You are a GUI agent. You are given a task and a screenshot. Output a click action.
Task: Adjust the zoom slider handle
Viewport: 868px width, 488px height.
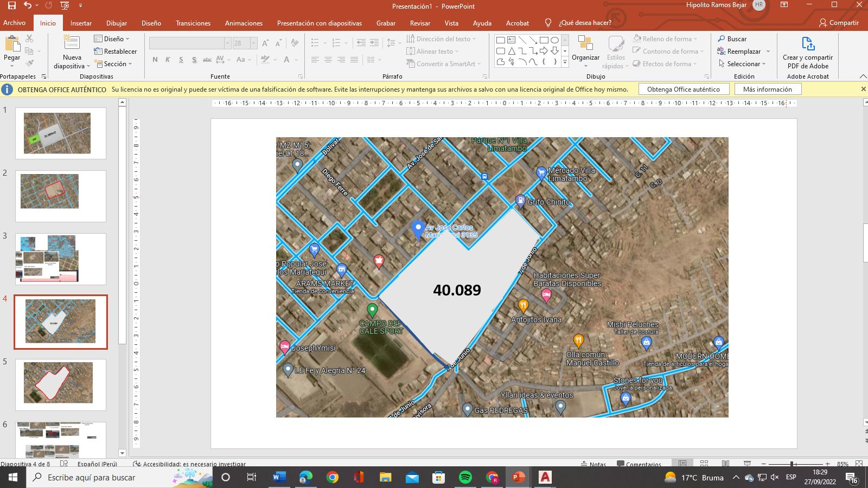pyautogui.click(x=793, y=464)
